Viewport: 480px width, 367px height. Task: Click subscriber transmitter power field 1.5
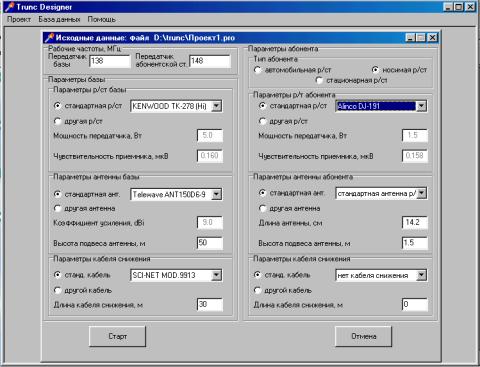pos(415,135)
